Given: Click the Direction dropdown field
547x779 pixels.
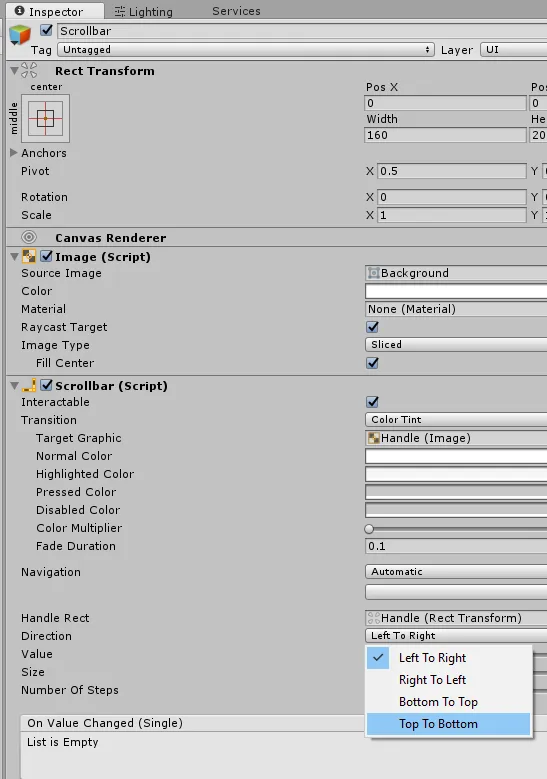Looking at the screenshot, I should click(x=456, y=635).
